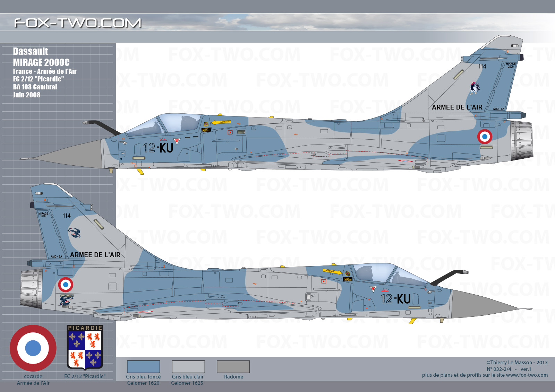The height and width of the screenshot is (392, 555).
Task: Click the '12-KU' code on right-facing aircraft
Action: pos(395,299)
